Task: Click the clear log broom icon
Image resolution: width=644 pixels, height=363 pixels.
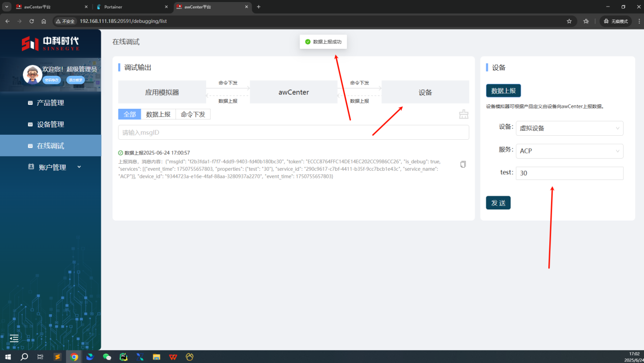Action: pyautogui.click(x=463, y=114)
